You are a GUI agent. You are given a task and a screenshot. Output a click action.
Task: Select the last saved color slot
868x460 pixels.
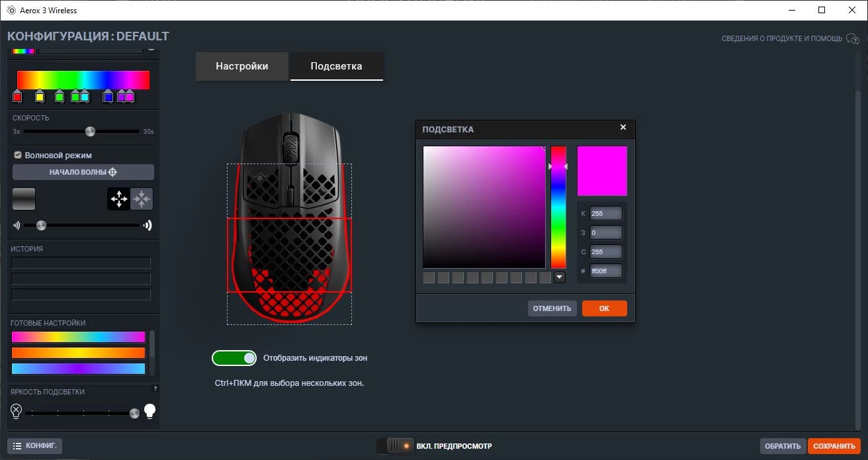(x=545, y=277)
